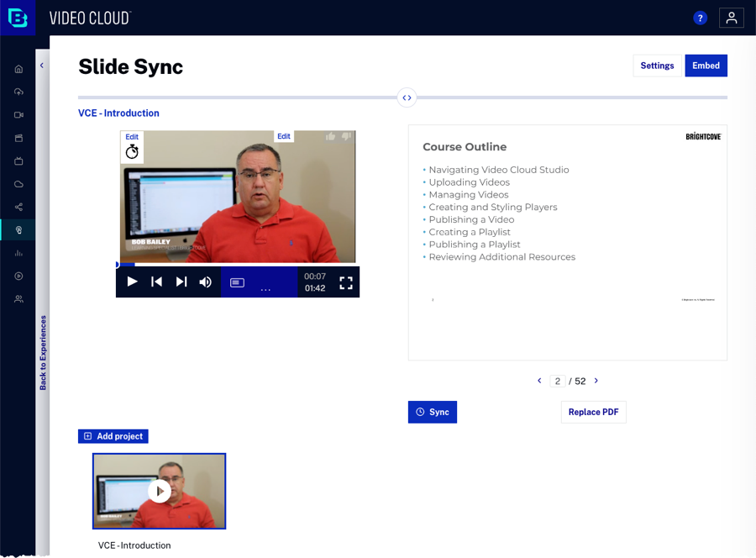Open the Home module in sidebar
The height and width of the screenshot is (558, 756).
click(x=18, y=69)
